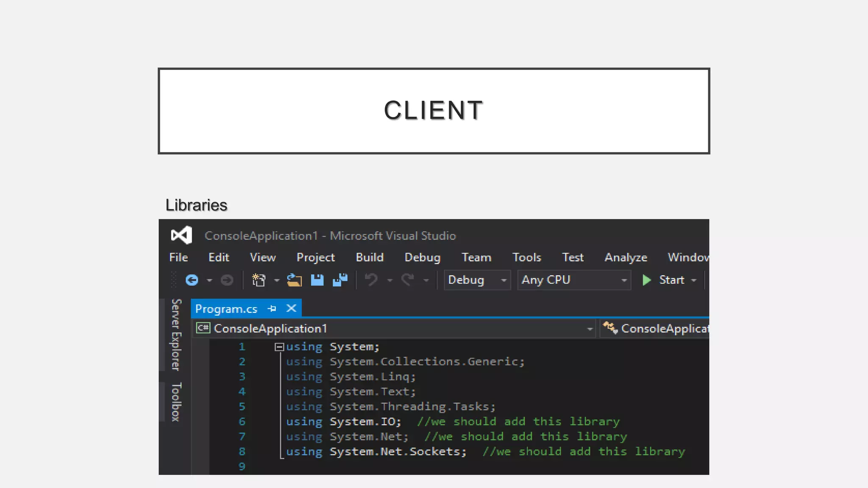Click the New Project icon
This screenshot has width=868, height=488.
(259, 280)
